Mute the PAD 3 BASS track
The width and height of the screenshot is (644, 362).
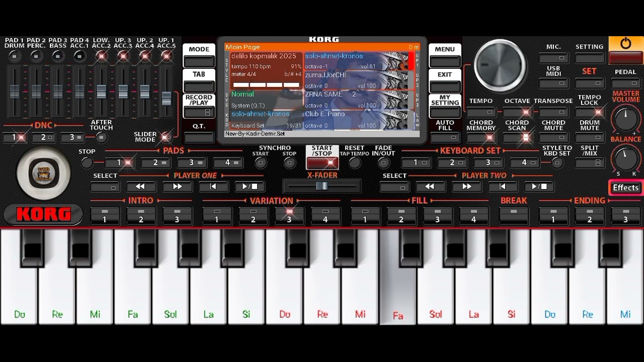[58, 56]
